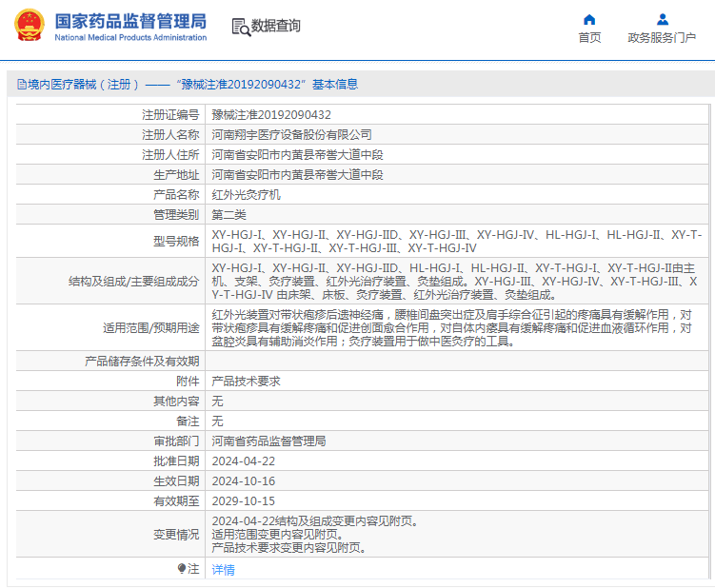Click the document icon before 境内医疗器械
Viewport: 715px width, 588px height.
[22, 85]
